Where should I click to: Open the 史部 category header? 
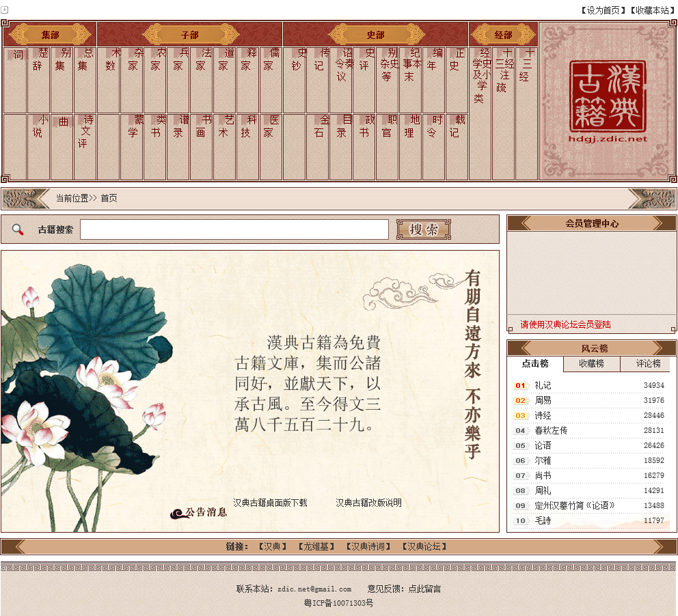(376, 35)
